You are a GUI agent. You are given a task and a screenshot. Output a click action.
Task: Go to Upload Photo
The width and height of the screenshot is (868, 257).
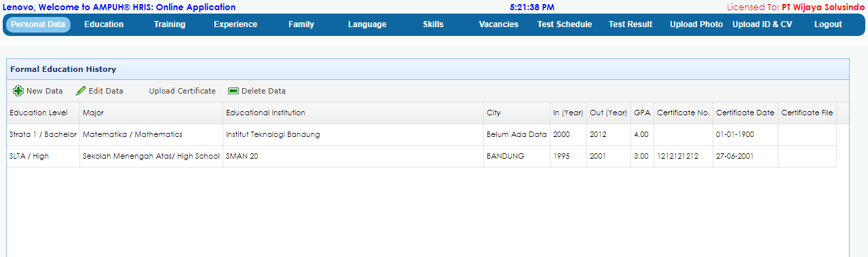coord(696,24)
